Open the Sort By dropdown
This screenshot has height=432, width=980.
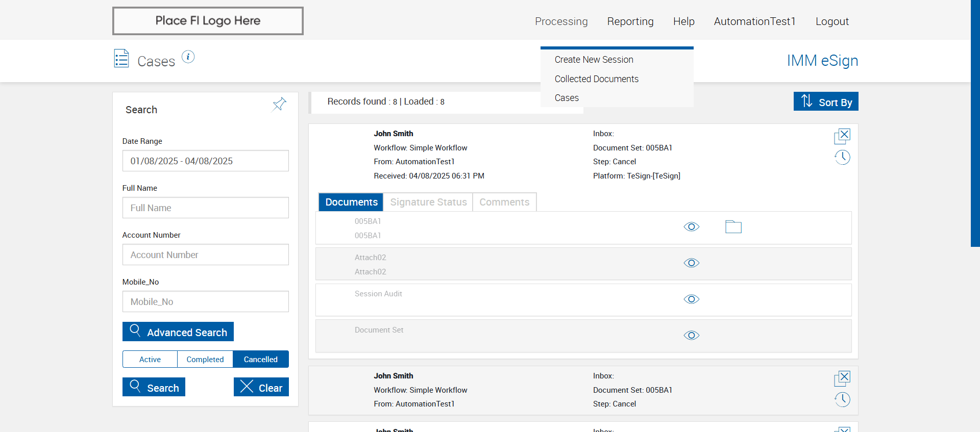(825, 101)
